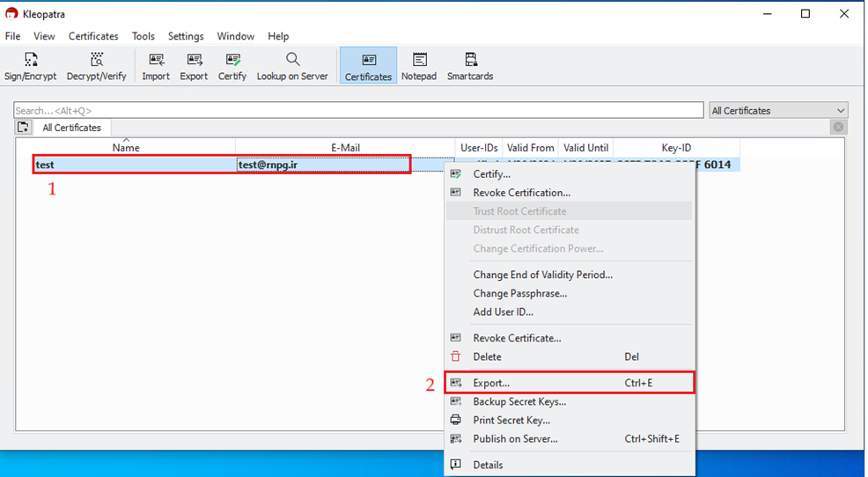
Task: Open the View menu
Action: [x=44, y=36]
